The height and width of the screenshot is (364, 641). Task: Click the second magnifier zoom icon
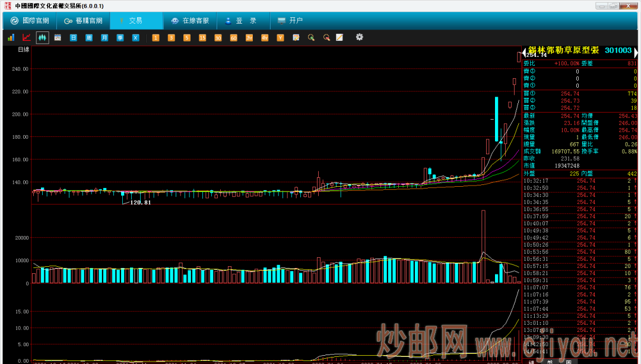[x=326, y=38]
